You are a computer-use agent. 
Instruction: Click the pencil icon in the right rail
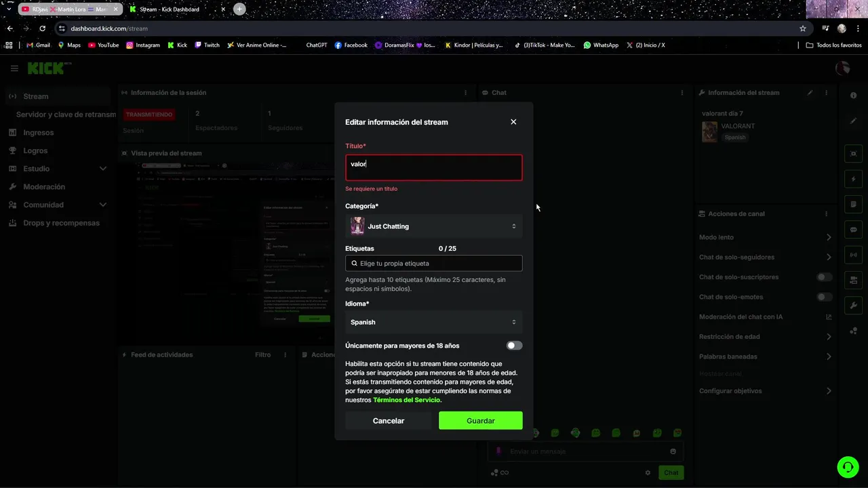point(853,121)
